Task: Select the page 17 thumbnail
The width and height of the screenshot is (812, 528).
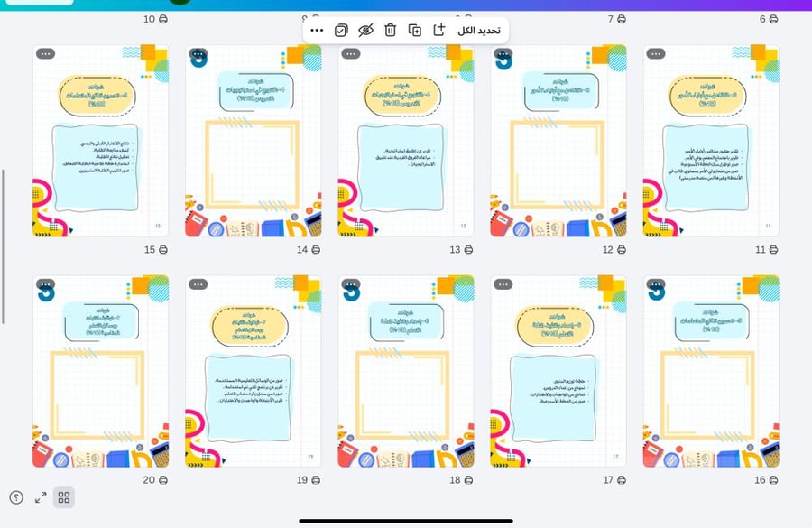Action: [x=558, y=371]
